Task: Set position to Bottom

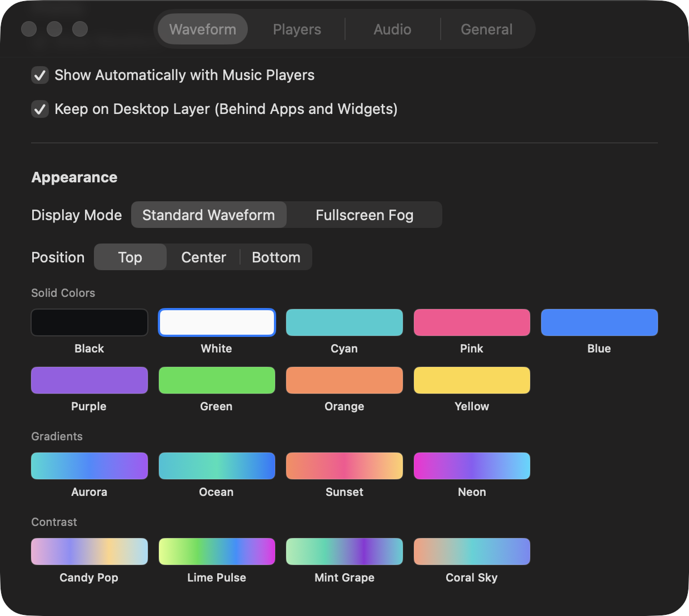Action: [x=276, y=257]
